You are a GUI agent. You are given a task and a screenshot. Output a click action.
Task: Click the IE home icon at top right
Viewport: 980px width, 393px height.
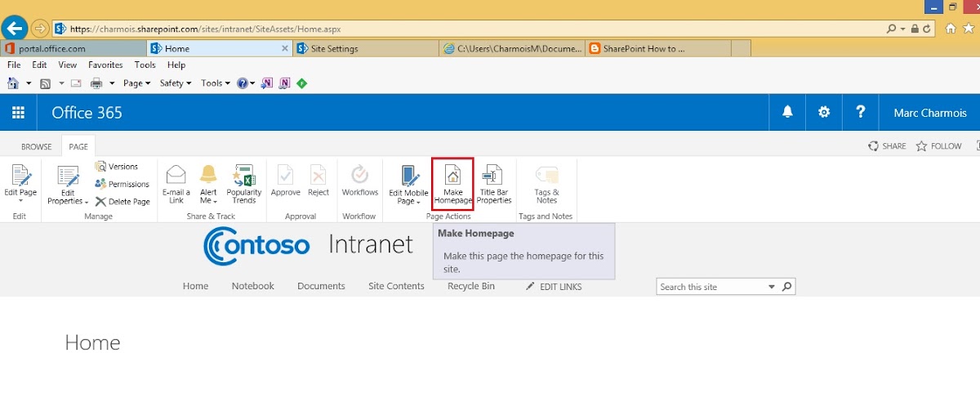[x=951, y=29]
